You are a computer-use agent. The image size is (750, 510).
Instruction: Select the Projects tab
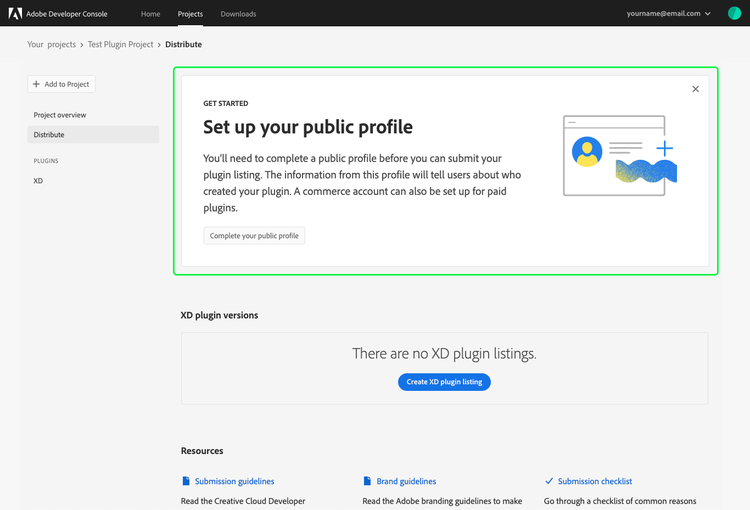(x=190, y=14)
